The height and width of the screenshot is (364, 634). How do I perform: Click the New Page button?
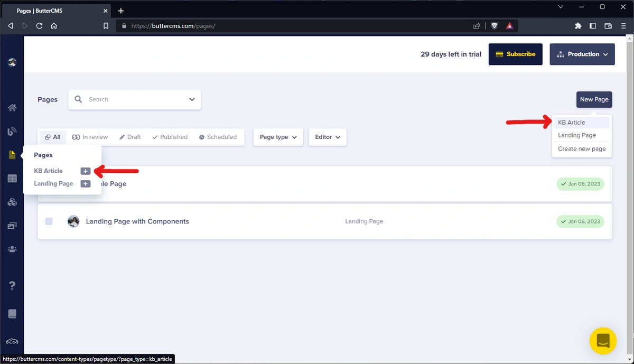pyautogui.click(x=594, y=99)
